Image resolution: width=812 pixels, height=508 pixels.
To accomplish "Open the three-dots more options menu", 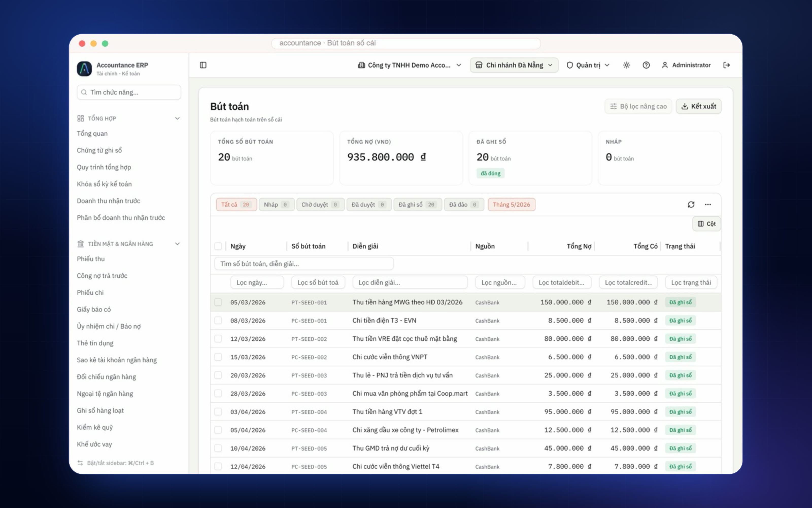I will tap(708, 204).
